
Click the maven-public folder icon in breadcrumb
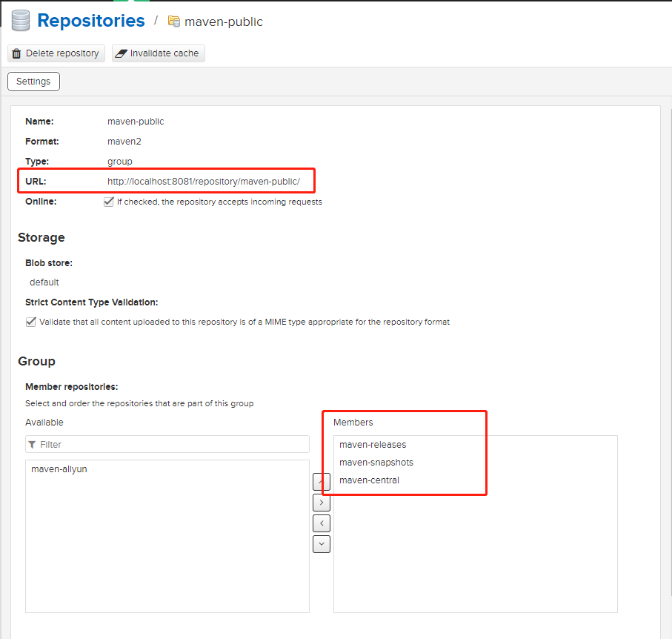point(174,21)
